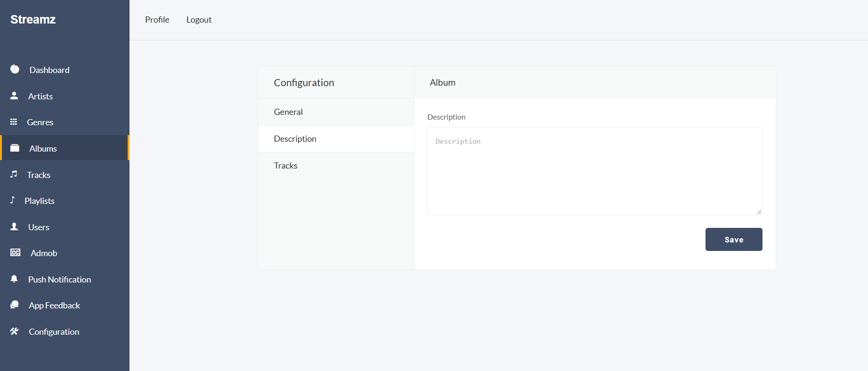Image resolution: width=868 pixels, height=371 pixels.
Task: Click the App Feedback chat bubble icon
Action: click(x=15, y=305)
